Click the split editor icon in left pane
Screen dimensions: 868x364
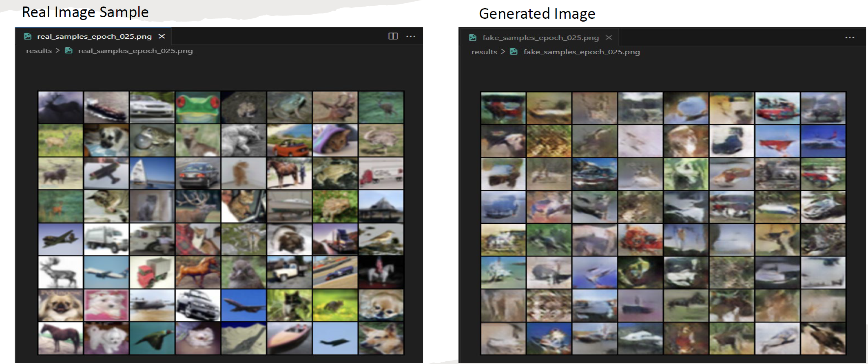point(393,36)
